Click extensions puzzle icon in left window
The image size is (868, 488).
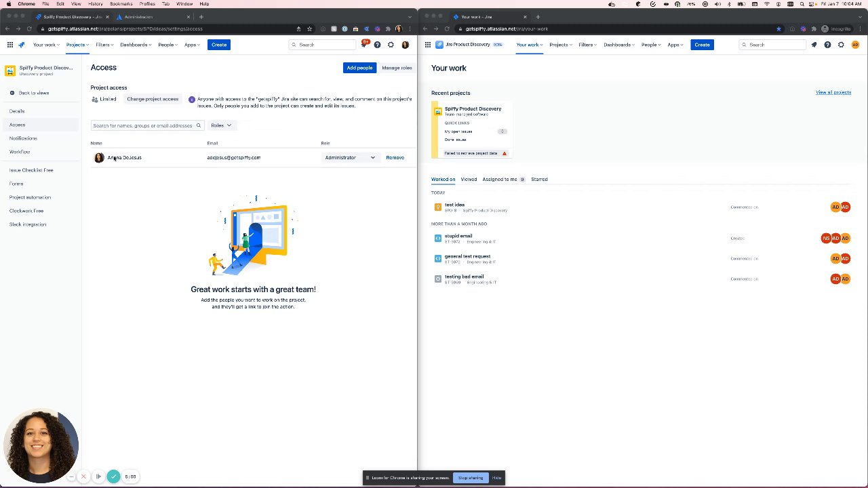coord(387,28)
